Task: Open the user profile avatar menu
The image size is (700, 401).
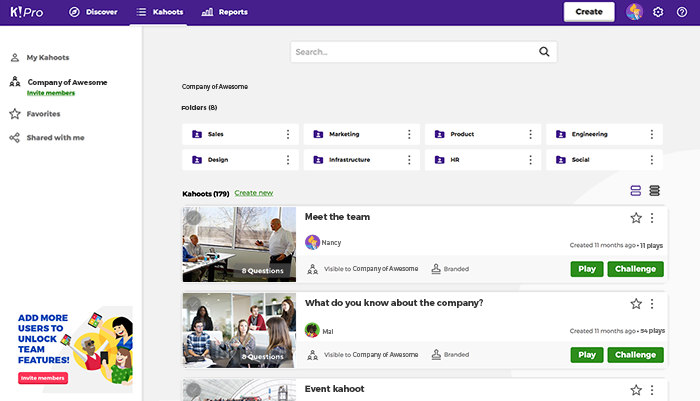Action: pos(634,12)
